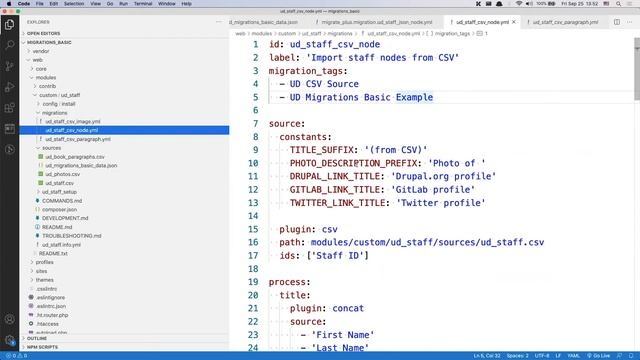Expand the NPM SCRIPTS section
The height and width of the screenshot is (360, 640).
[x=42, y=347]
